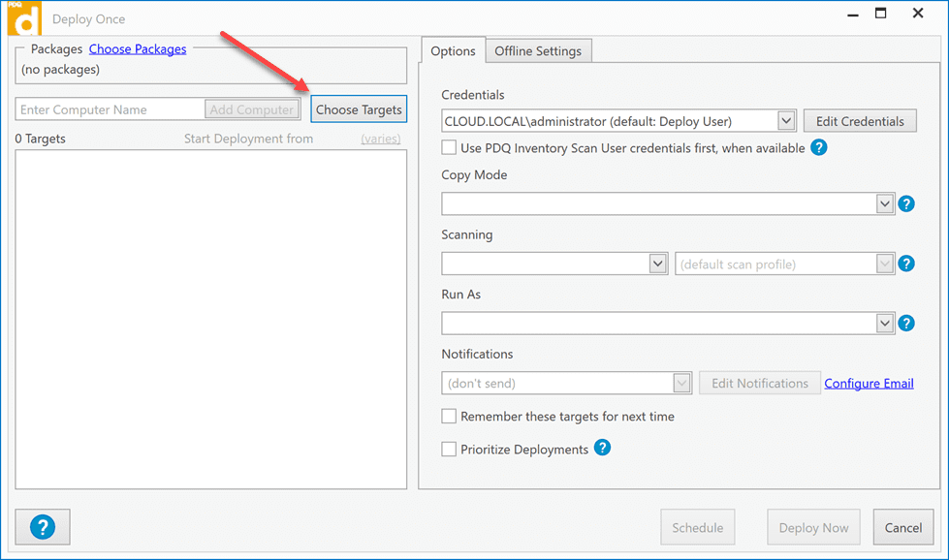Open the Credentials dropdown
This screenshot has width=949, height=560.
pos(786,121)
